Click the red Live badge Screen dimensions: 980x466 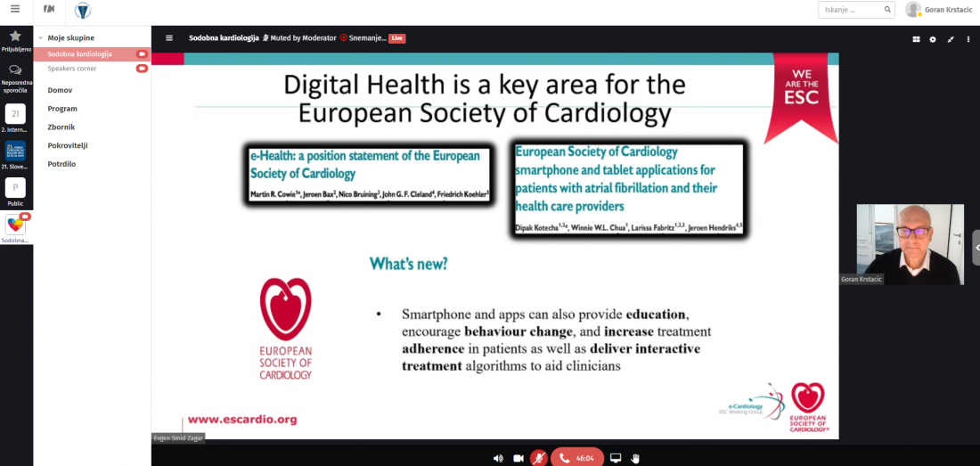[x=396, y=38]
